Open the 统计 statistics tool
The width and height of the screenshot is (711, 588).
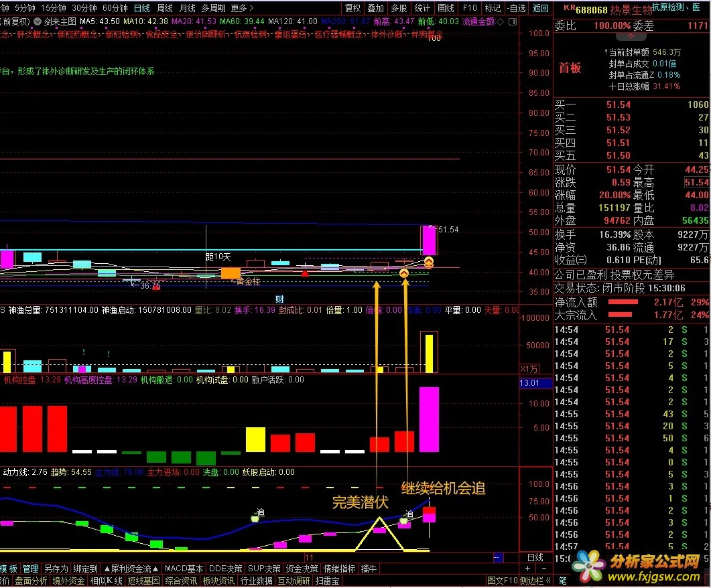coord(422,8)
